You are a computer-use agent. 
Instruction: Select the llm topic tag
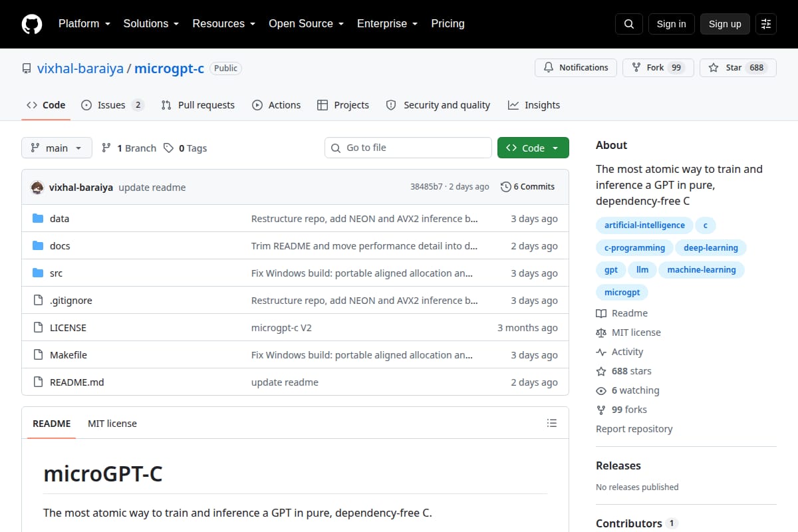tap(642, 270)
